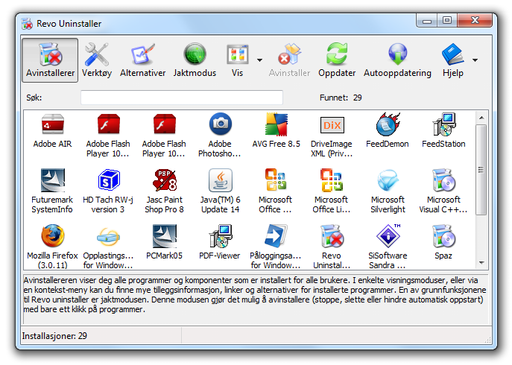Open the Verktøy tools panel
The image size is (512, 365).
coord(97,60)
